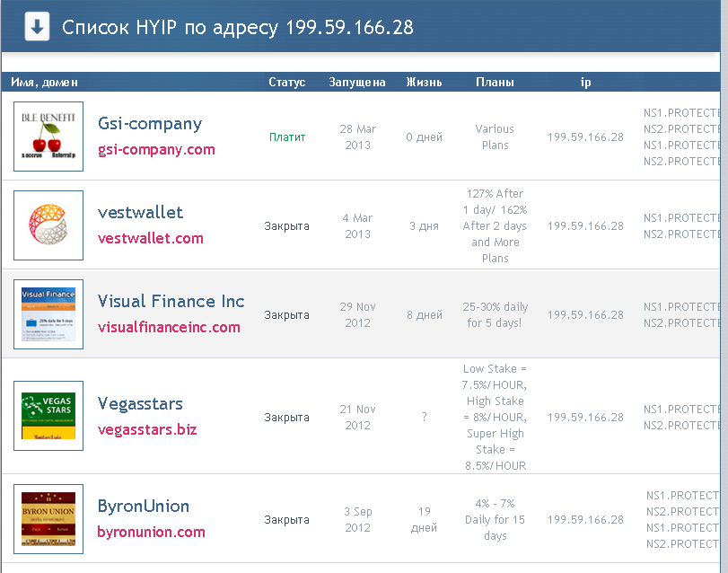Visit the byronunion.com domain link
Screen dimensions: 728x573
pyautogui.click(x=152, y=532)
